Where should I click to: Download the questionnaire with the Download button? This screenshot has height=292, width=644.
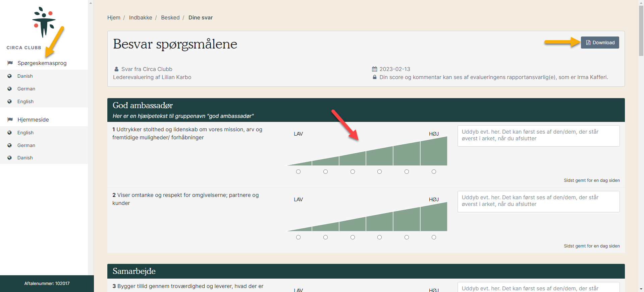[x=600, y=43]
